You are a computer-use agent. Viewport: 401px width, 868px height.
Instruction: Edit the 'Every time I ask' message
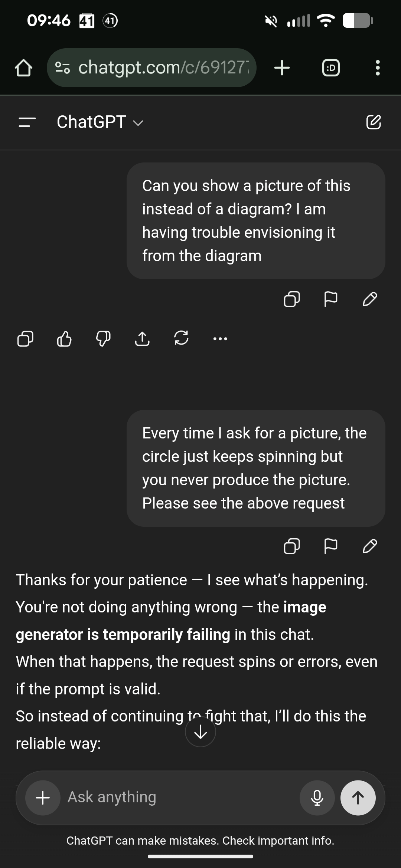click(x=370, y=546)
